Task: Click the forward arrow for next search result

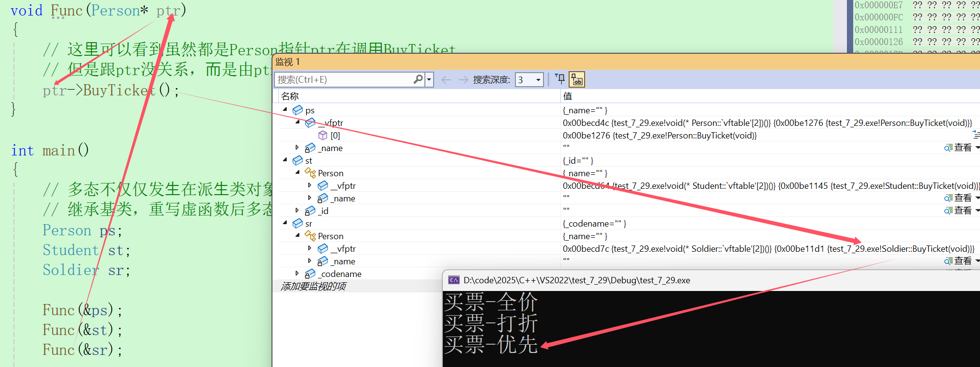Action: (x=463, y=79)
